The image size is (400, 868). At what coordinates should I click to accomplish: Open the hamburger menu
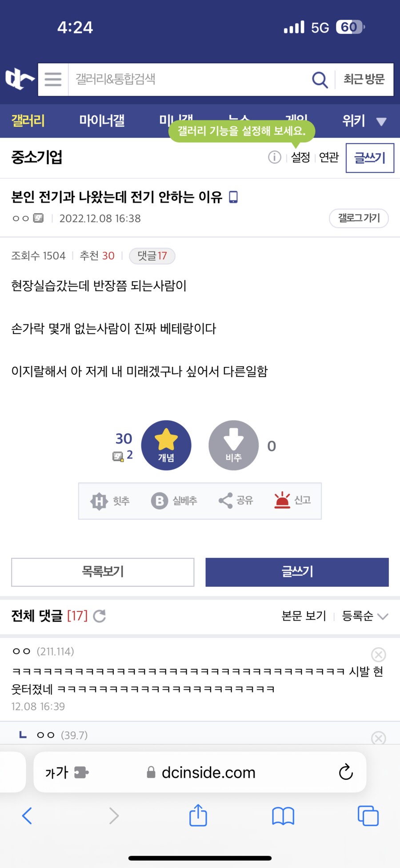(x=52, y=79)
